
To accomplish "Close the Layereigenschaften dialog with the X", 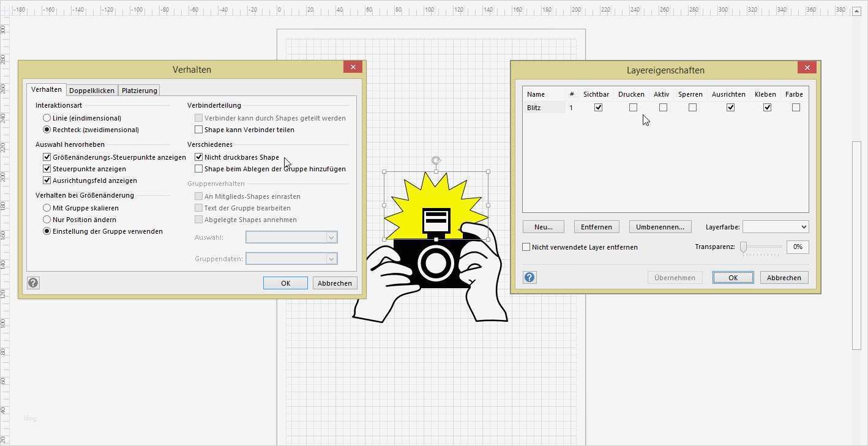I will point(807,68).
